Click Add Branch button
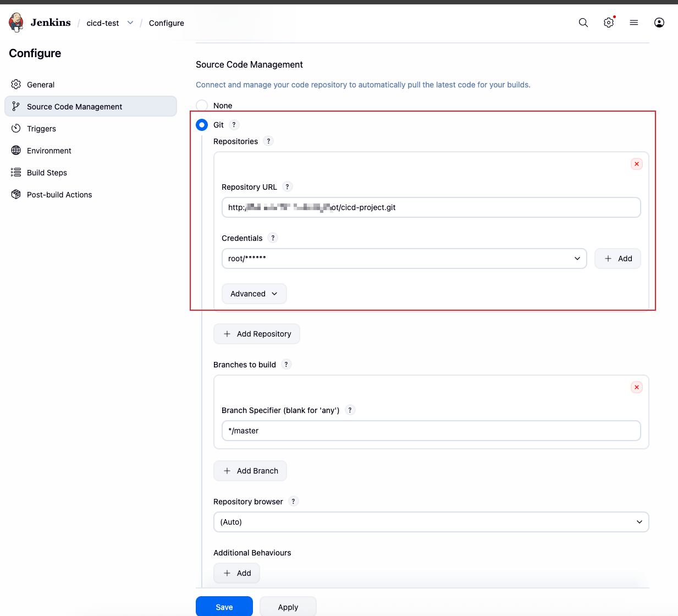The image size is (678, 616). tap(250, 471)
